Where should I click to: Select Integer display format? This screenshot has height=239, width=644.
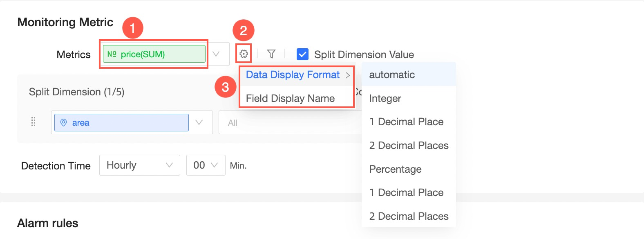[385, 98]
